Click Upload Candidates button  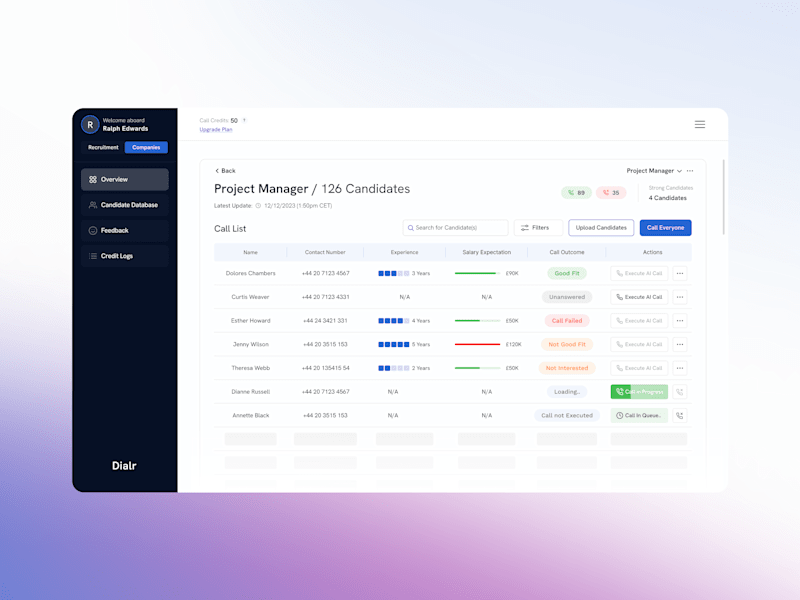click(601, 228)
